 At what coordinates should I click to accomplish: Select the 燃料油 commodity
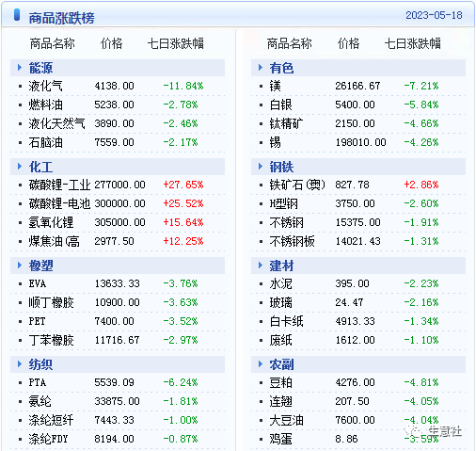tap(45, 105)
